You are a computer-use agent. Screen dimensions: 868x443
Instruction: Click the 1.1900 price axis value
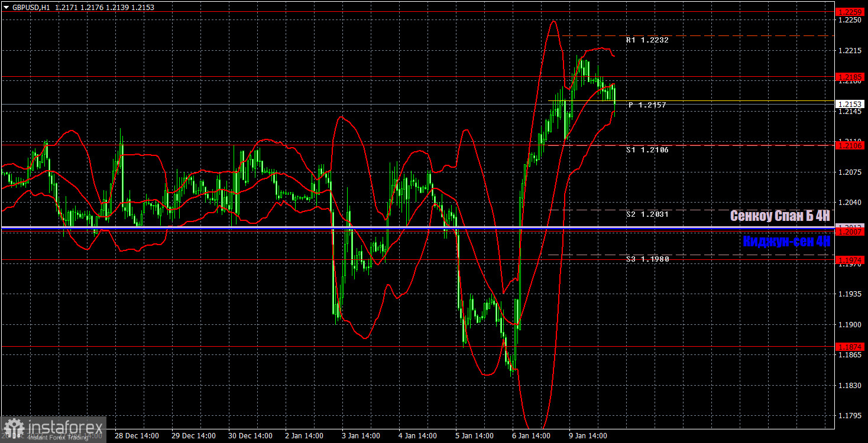coord(849,325)
